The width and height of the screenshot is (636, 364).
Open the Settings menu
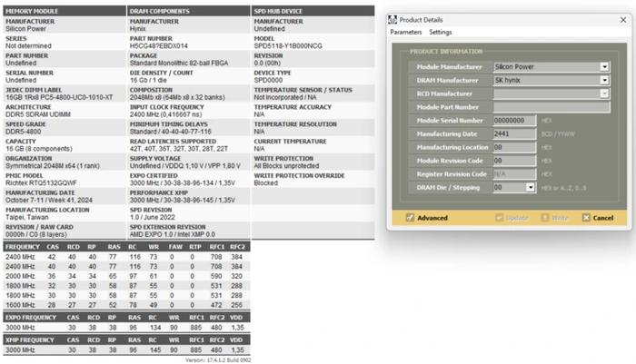pyautogui.click(x=441, y=32)
